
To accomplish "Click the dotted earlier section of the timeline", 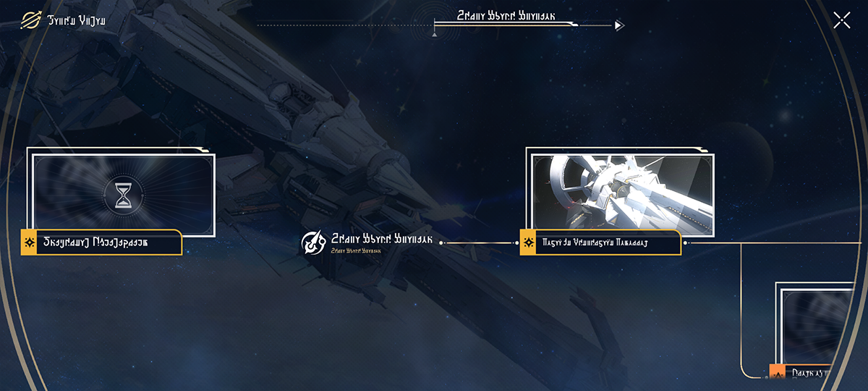I will [x=345, y=25].
